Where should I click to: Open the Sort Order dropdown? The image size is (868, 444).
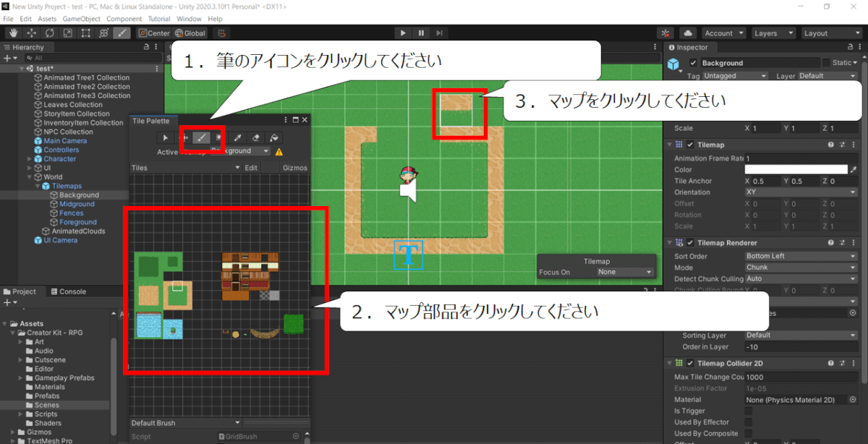point(801,256)
